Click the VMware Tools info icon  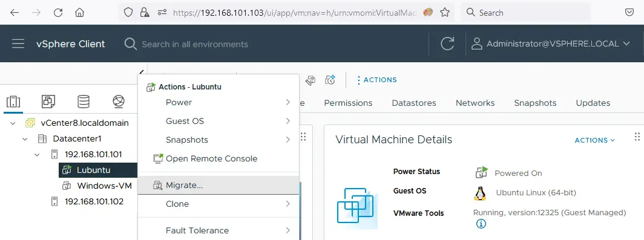pos(481,224)
